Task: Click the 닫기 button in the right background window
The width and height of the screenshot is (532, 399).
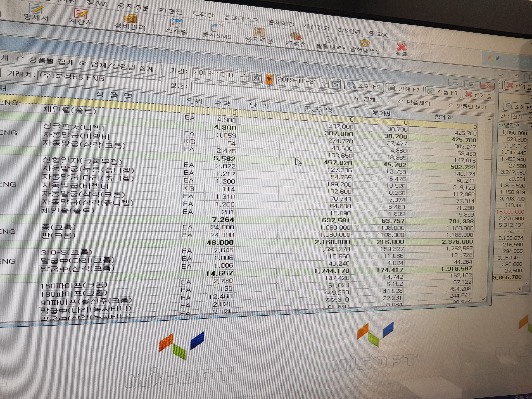Action: 518,86
